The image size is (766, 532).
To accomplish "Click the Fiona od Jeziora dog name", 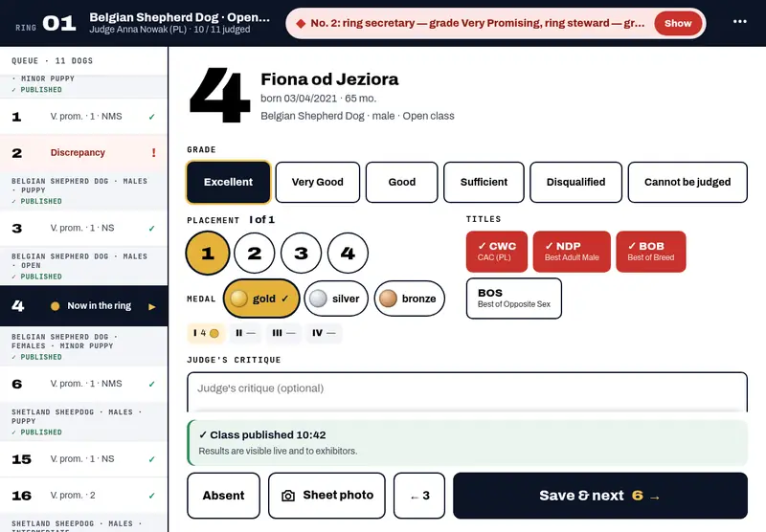I will coord(329,79).
